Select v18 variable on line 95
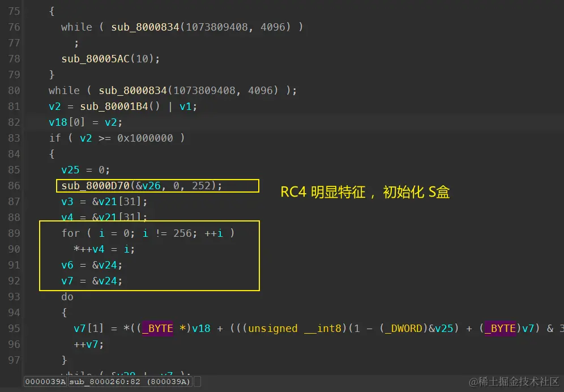Viewport: 564px width, 392px height. pos(201,328)
